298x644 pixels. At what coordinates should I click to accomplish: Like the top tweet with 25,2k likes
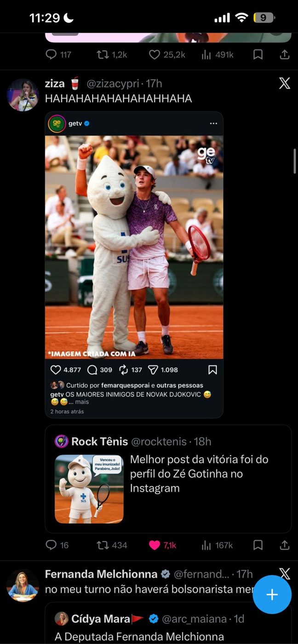167,55
